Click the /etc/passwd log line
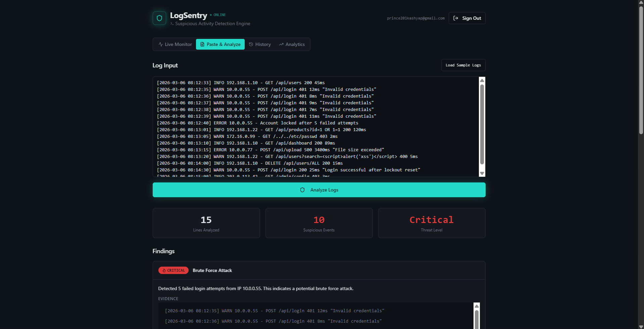This screenshot has height=329, width=644. tap(247, 136)
